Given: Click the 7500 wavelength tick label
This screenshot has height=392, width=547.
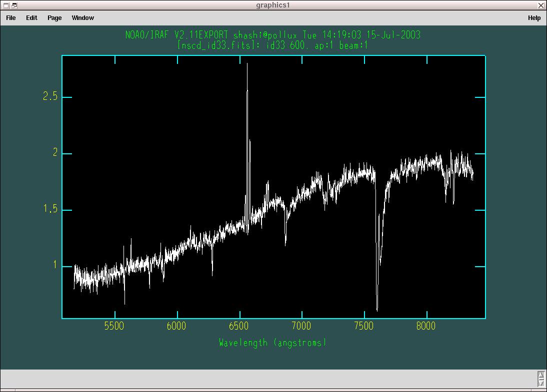Looking at the screenshot, I should [364, 326].
